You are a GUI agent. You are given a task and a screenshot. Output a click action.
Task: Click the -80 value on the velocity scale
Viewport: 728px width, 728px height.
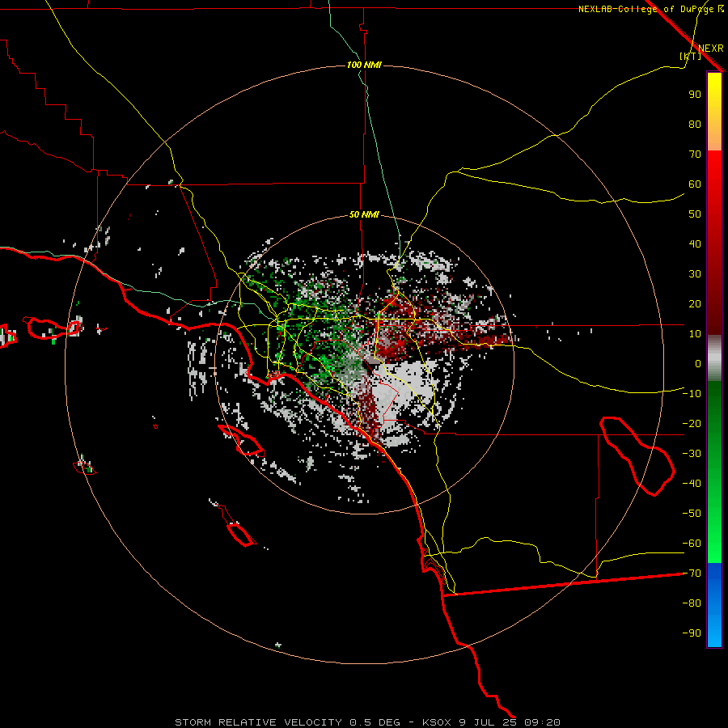(692, 603)
